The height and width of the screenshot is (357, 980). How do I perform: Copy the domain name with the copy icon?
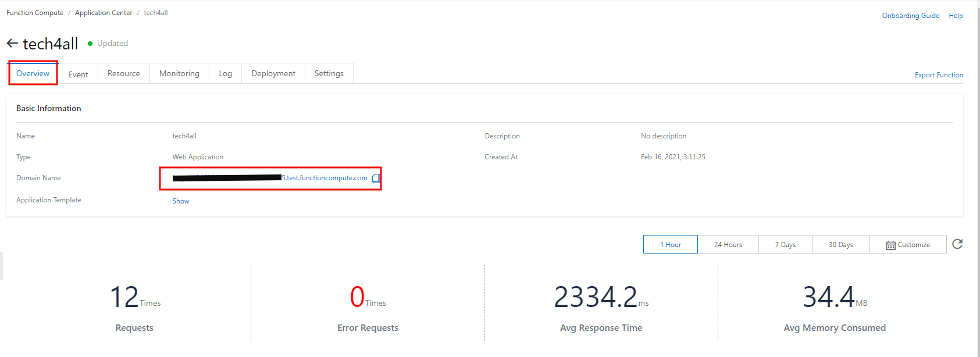coord(376,178)
